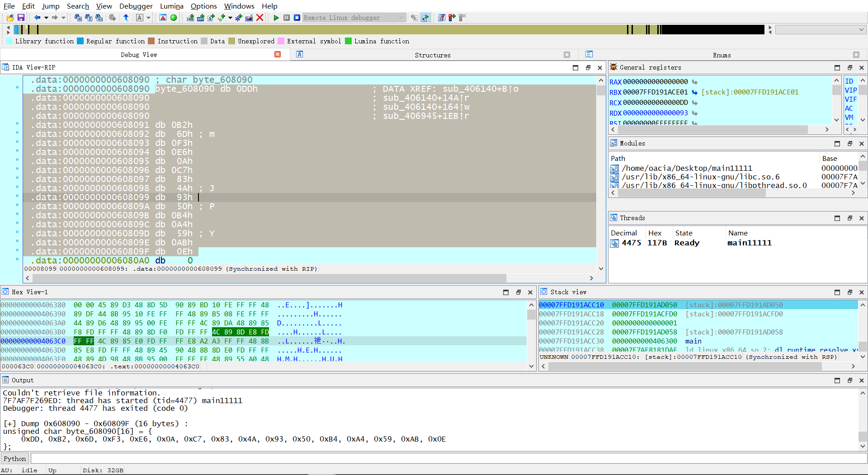Open the Debugger menu
This screenshot has width=868, height=475.
pyautogui.click(x=136, y=6)
